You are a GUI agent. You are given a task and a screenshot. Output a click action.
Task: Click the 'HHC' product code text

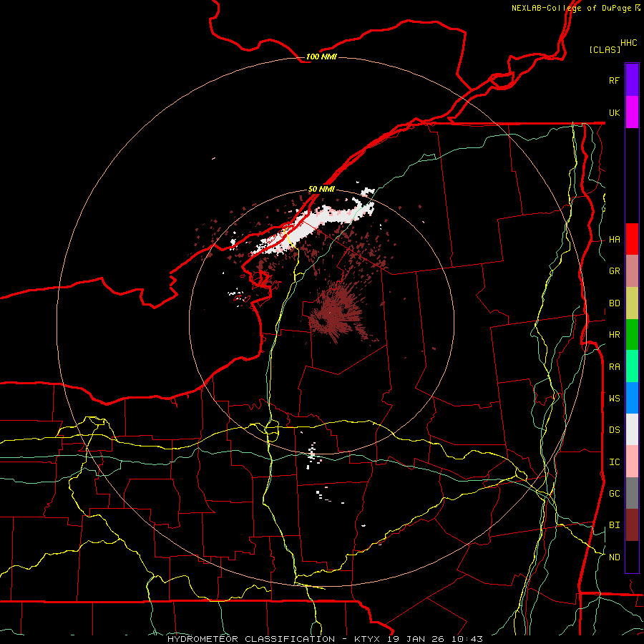[628, 43]
